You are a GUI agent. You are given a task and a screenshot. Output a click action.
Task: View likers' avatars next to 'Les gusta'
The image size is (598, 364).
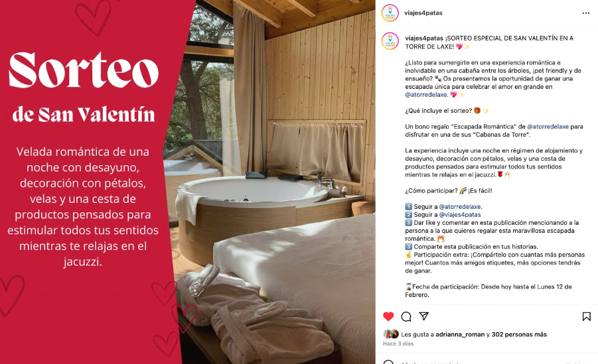[x=391, y=334]
